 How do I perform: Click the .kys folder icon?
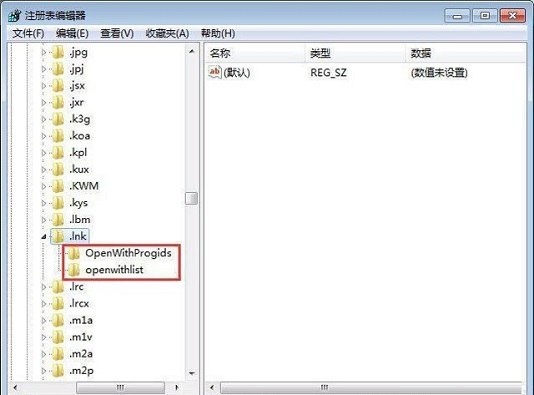click(58, 203)
